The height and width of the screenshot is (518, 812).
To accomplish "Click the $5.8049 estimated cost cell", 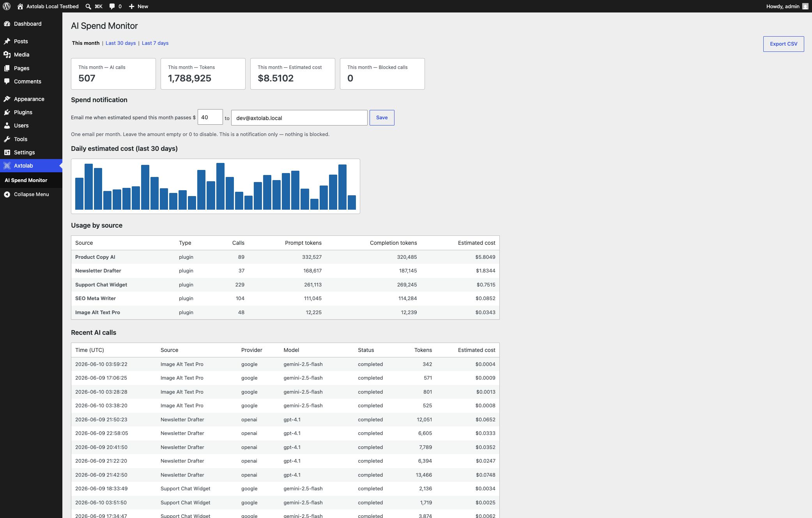I will point(485,257).
